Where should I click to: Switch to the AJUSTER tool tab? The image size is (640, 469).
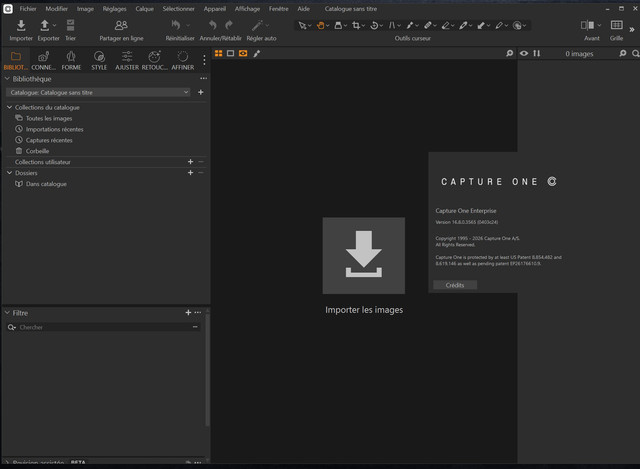(127, 60)
